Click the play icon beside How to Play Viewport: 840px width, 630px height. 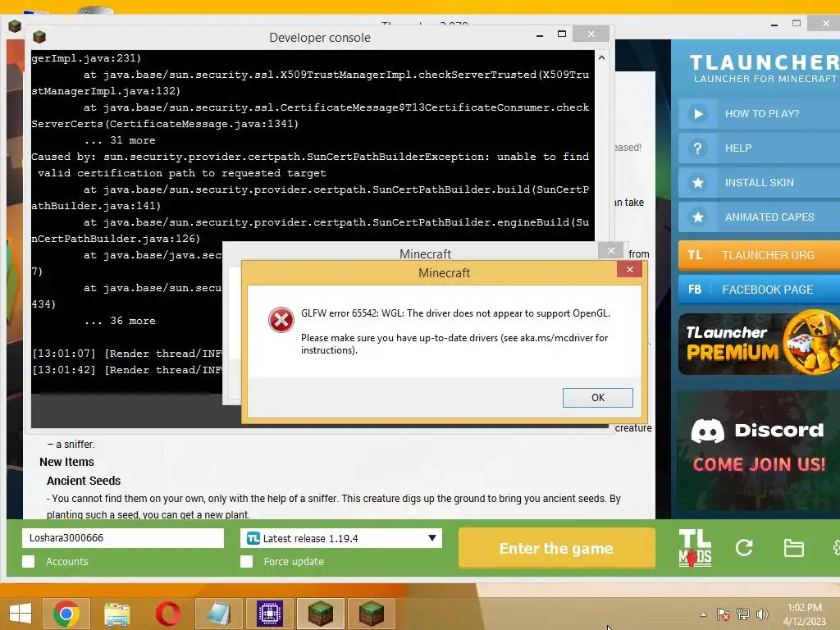tap(697, 113)
